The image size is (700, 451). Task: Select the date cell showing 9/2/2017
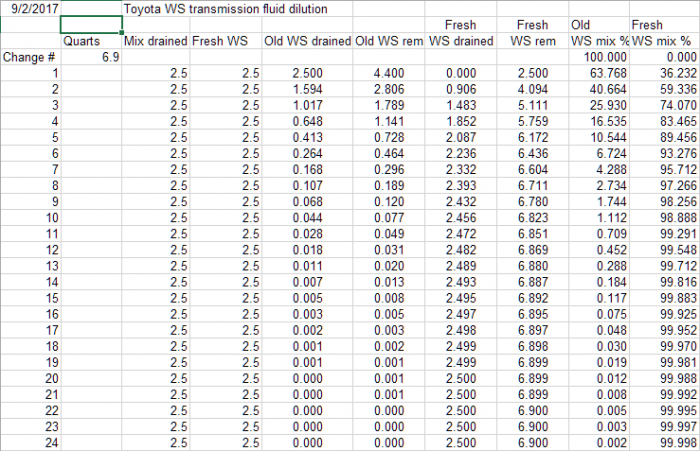tap(30, 9)
